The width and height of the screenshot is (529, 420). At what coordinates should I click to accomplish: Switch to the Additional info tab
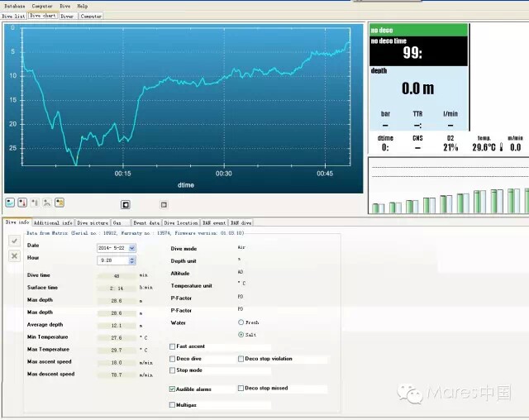tap(53, 223)
